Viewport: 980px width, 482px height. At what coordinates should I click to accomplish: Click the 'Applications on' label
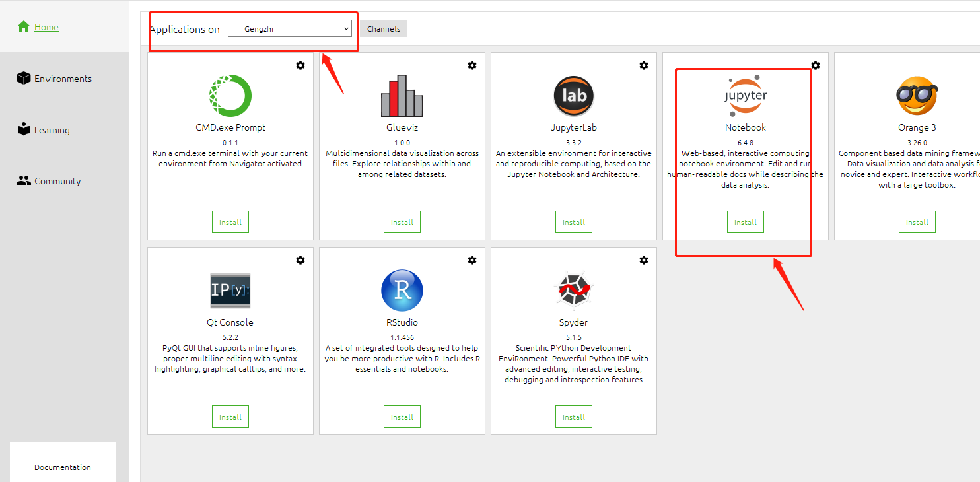click(x=184, y=29)
